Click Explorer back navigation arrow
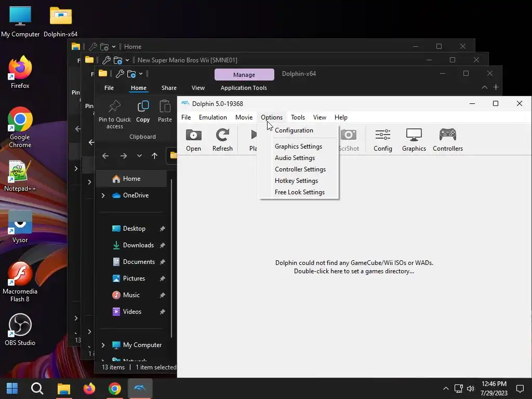The width and height of the screenshot is (532, 399). [x=105, y=156]
